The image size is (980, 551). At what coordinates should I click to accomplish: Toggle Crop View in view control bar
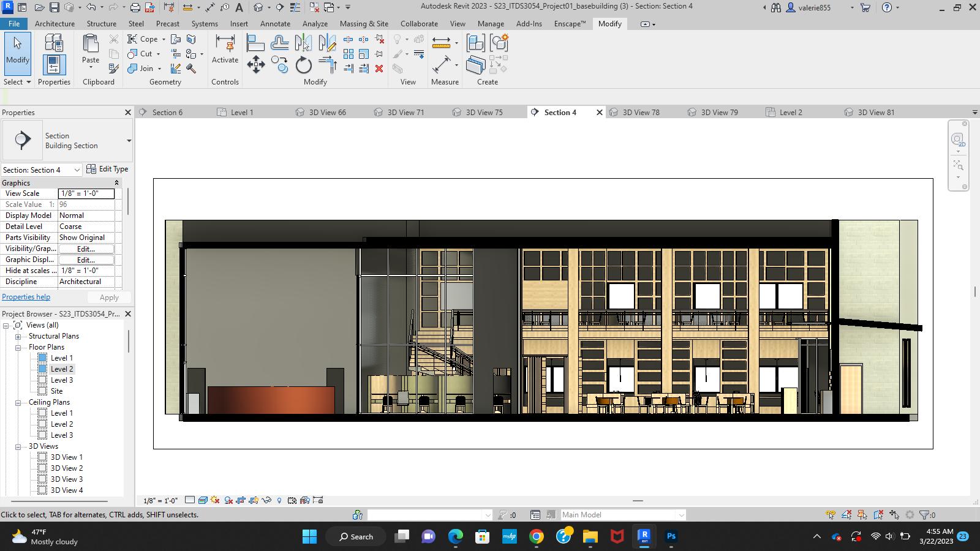[x=241, y=500]
